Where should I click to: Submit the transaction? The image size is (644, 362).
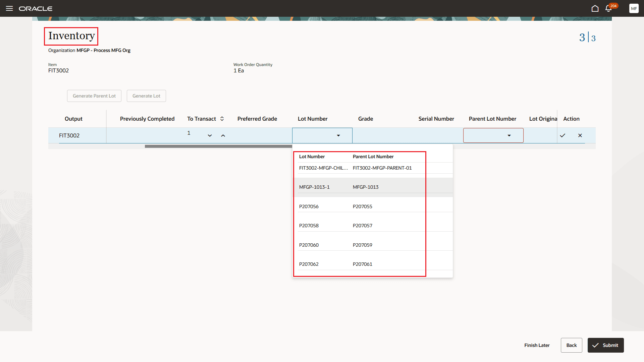[x=606, y=345]
